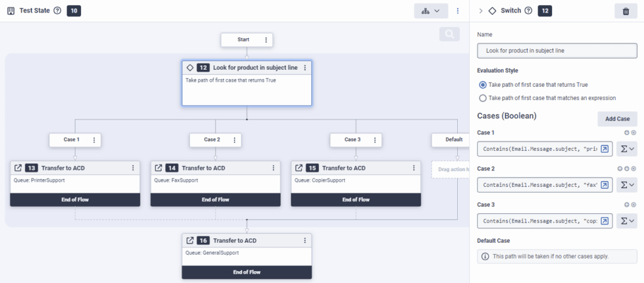Open expression editor for Case 3 field

[604, 221]
